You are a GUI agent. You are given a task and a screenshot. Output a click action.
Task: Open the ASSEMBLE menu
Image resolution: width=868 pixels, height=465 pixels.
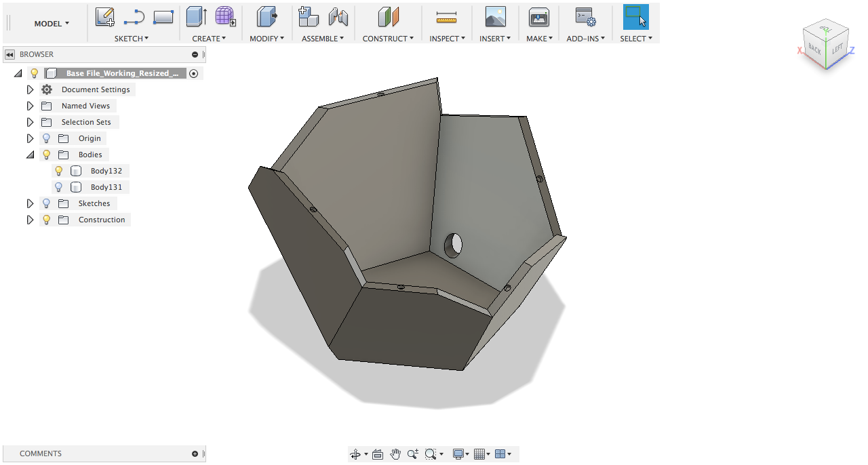pos(323,39)
